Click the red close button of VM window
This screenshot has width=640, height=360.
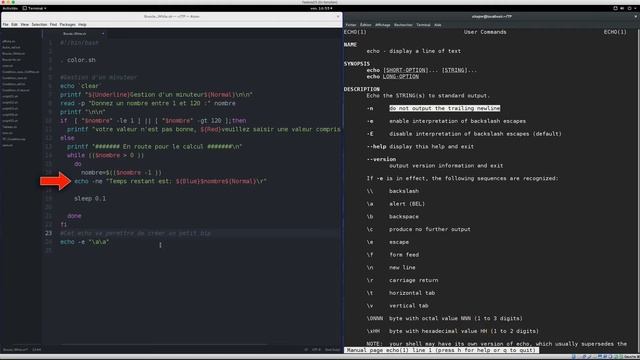(3, 2)
